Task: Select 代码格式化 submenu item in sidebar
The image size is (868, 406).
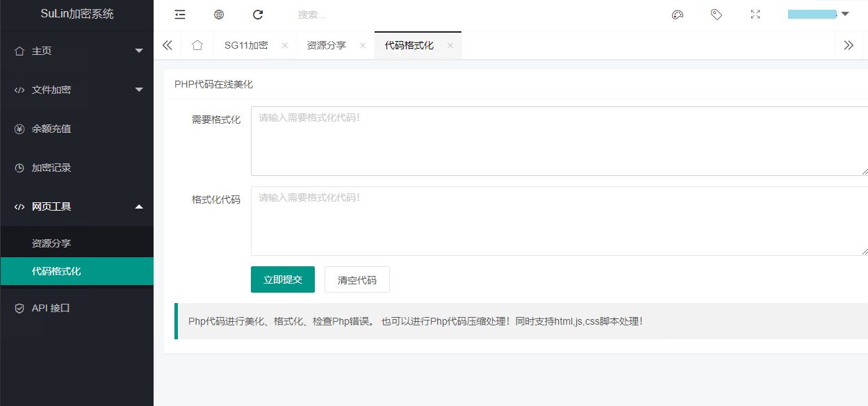Action: pos(76,271)
